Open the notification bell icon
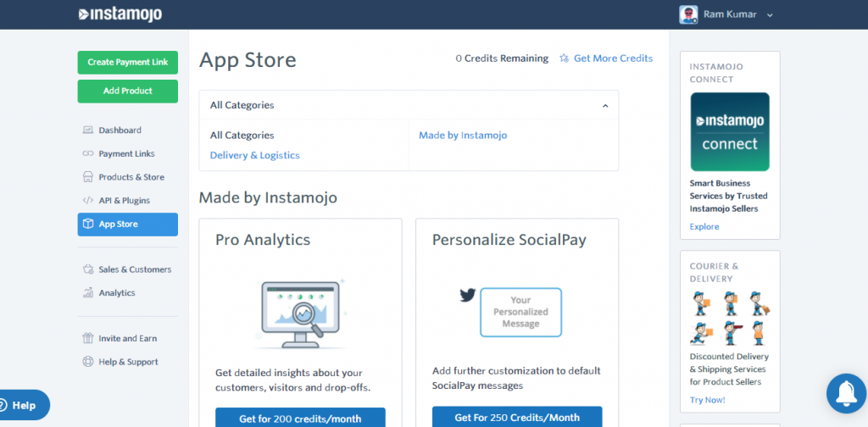Viewport: 868px width, 427px height. 846,391
